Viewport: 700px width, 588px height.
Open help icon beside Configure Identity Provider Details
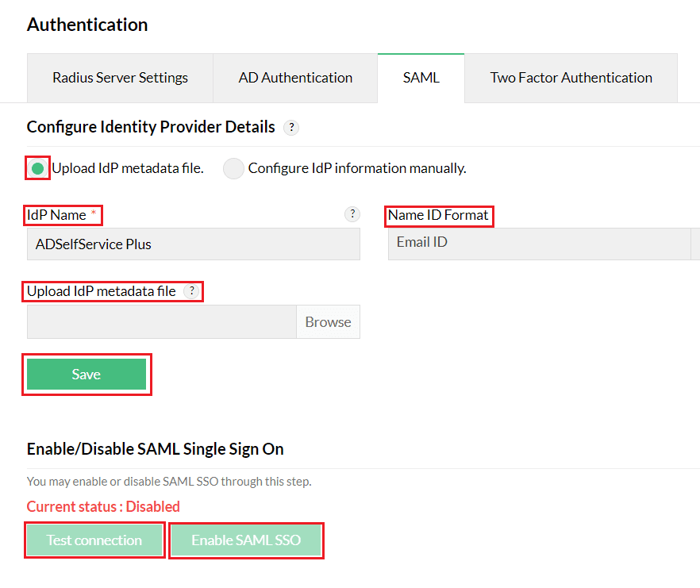click(x=291, y=128)
